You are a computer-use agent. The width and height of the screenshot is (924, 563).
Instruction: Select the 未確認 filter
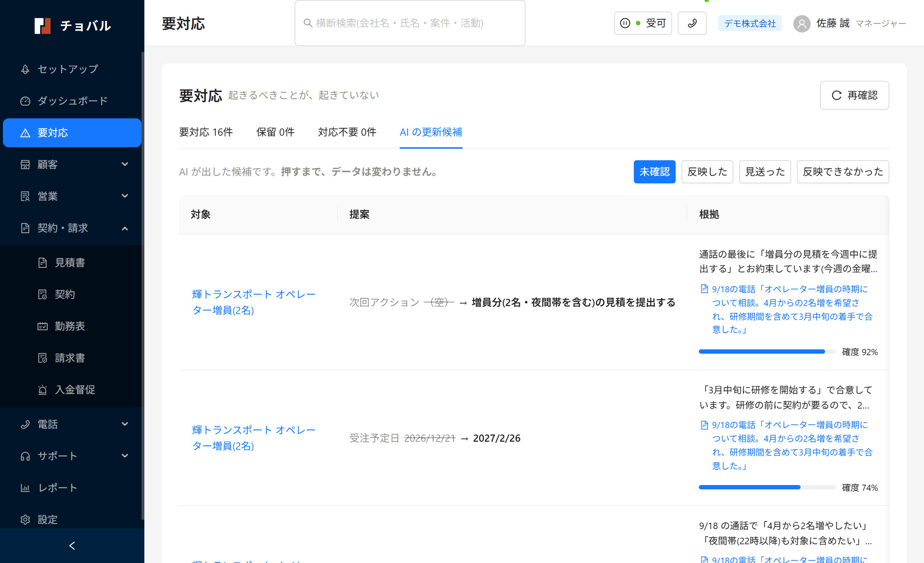(x=654, y=172)
